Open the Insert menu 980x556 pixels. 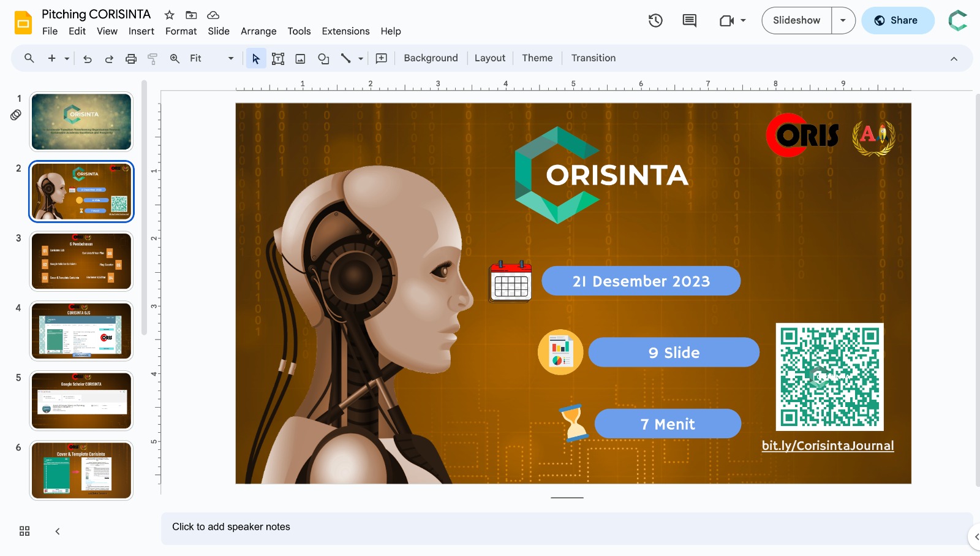point(141,31)
